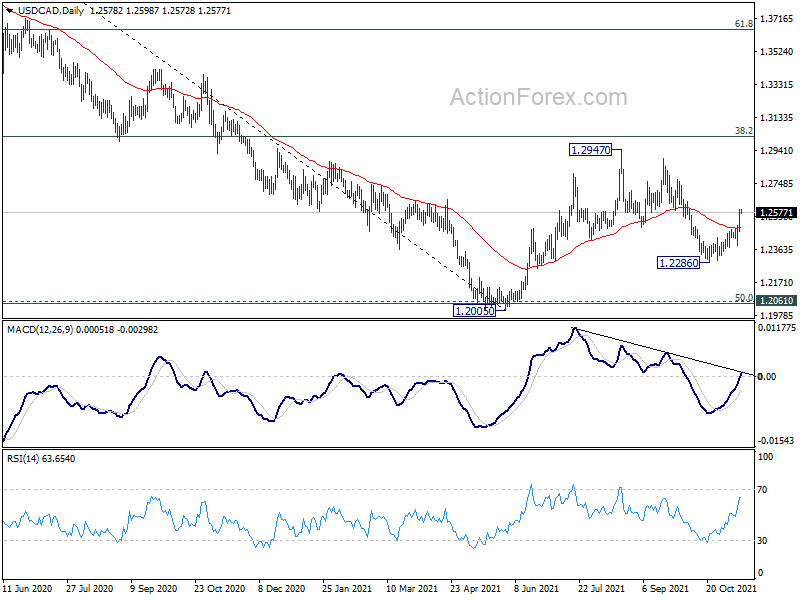
Task: Click the USDCAD,Daily chart title
Action: pos(42,10)
